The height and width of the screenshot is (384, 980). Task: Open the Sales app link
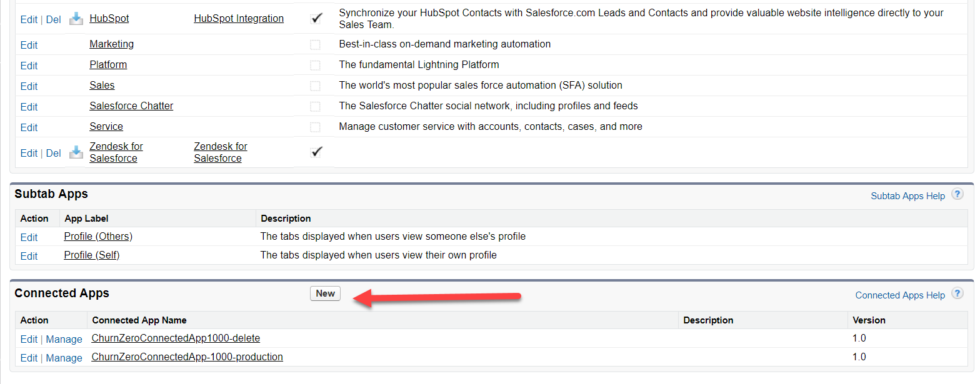pyautogui.click(x=102, y=85)
